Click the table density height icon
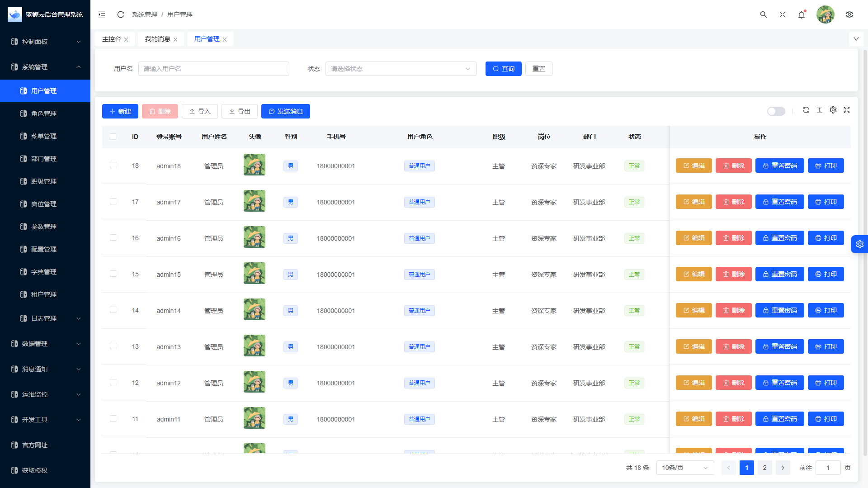868x488 pixels. coord(819,110)
